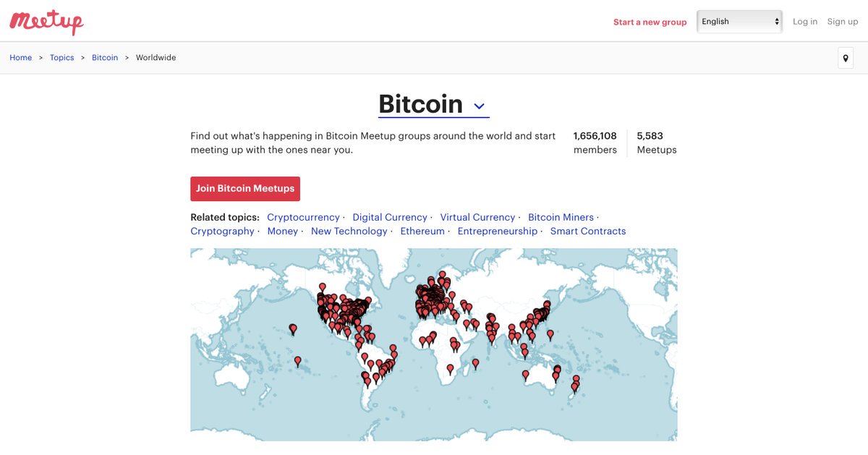Click the map pin in western Australia
The height and width of the screenshot is (455, 868).
(x=526, y=375)
